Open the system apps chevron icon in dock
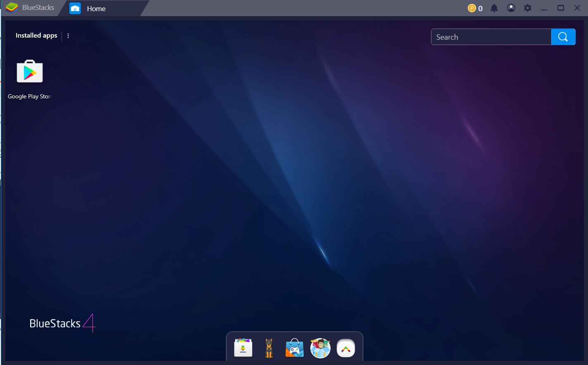This screenshot has width=588, height=365. tap(346, 348)
